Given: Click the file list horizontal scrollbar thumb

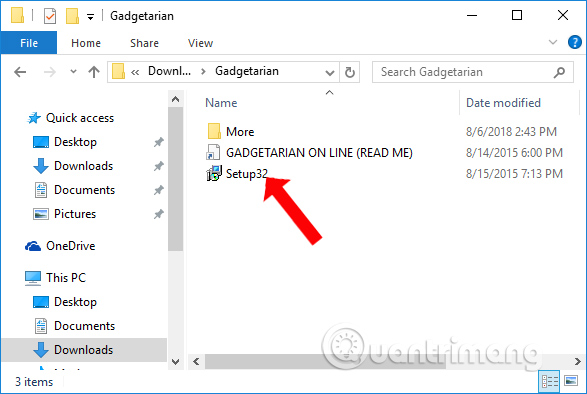Looking at the screenshot, I should point(325,361).
